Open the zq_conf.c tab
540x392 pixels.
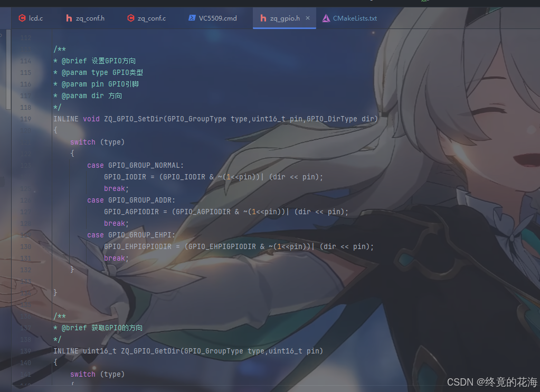[x=147, y=18]
